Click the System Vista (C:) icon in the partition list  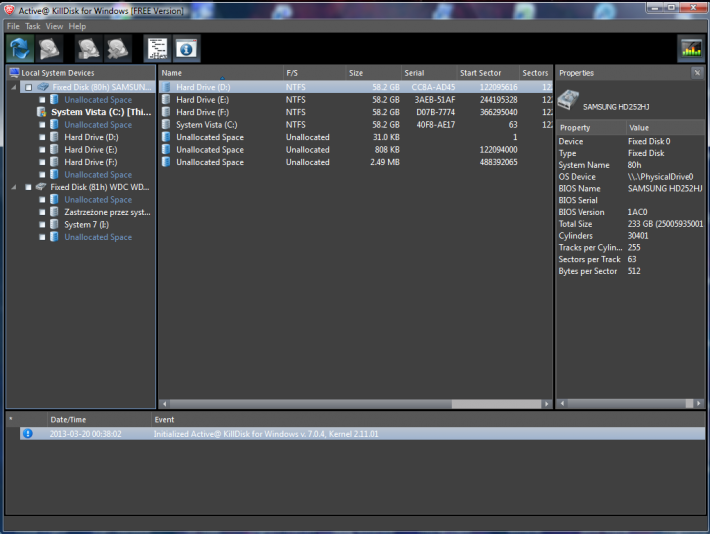(166, 124)
